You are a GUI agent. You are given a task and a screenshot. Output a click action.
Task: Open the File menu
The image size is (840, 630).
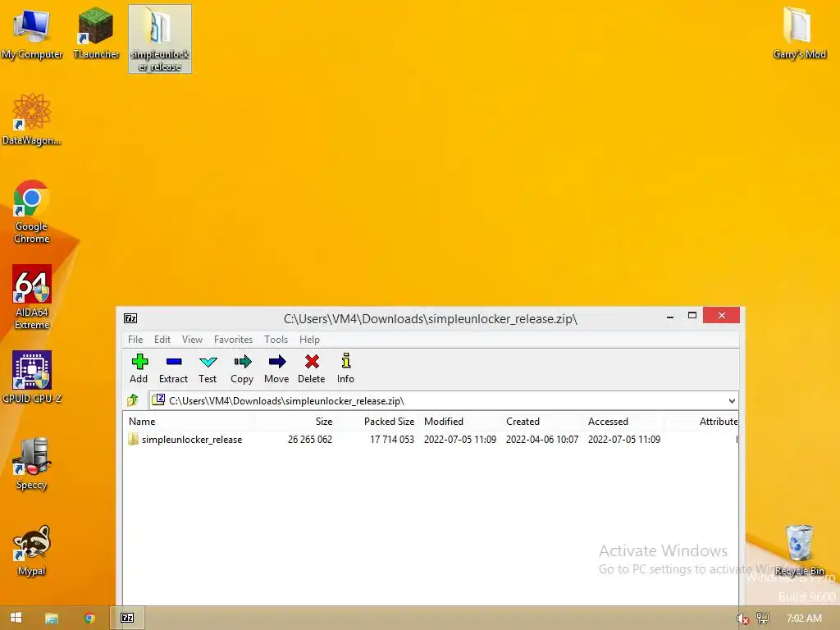[135, 339]
